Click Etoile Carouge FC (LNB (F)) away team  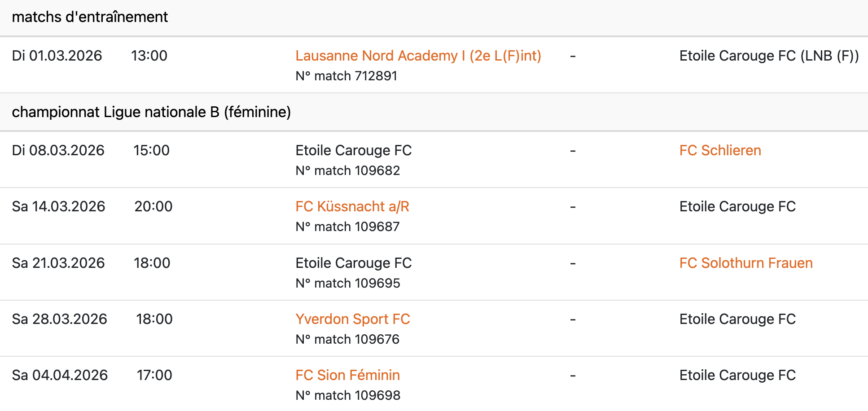click(769, 56)
